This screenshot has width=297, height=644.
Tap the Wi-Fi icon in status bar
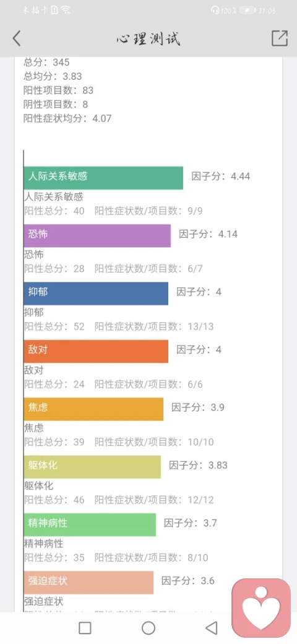click(65, 11)
